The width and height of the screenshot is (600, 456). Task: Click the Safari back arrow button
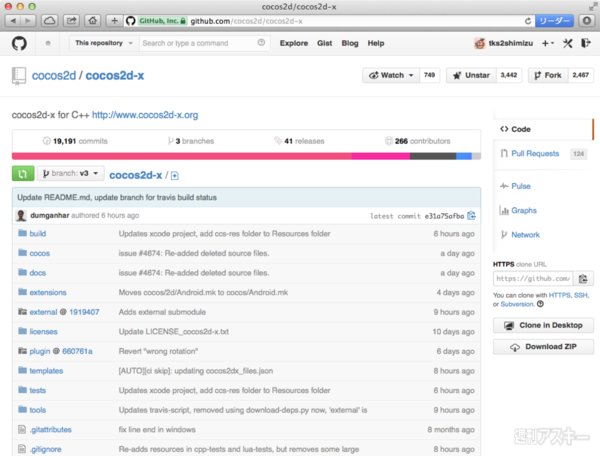point(13,21)
